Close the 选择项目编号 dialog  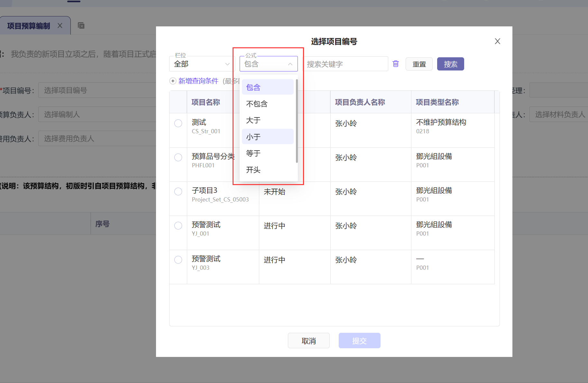pos(497,41)
